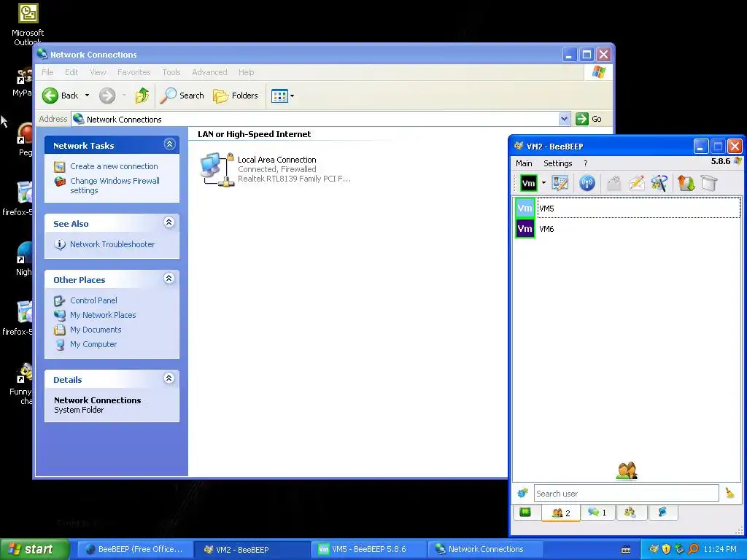Viewport: 747px width, 560px height.
Task: Switch to the users tab showing 2
Action: coord(561,513)
